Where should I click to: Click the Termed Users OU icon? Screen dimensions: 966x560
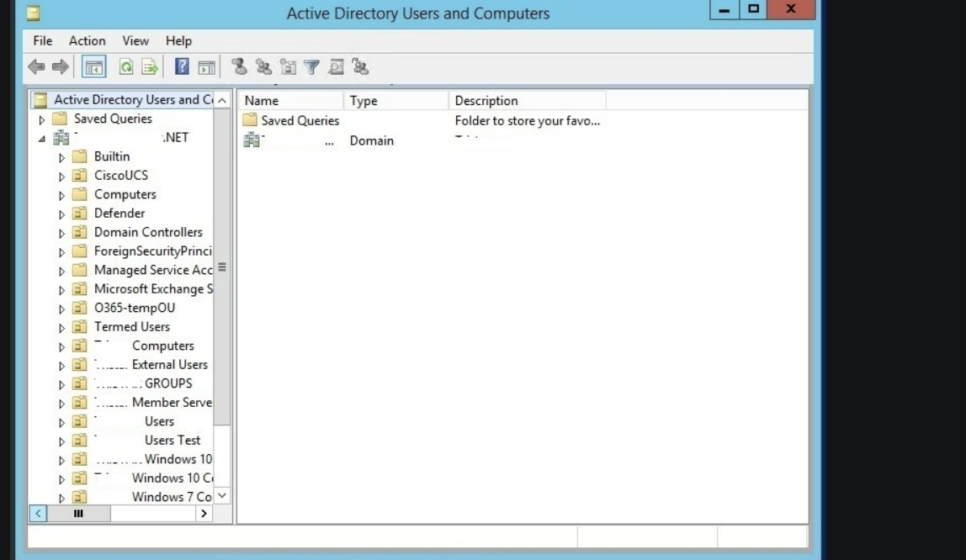click(x=79, y=327)
